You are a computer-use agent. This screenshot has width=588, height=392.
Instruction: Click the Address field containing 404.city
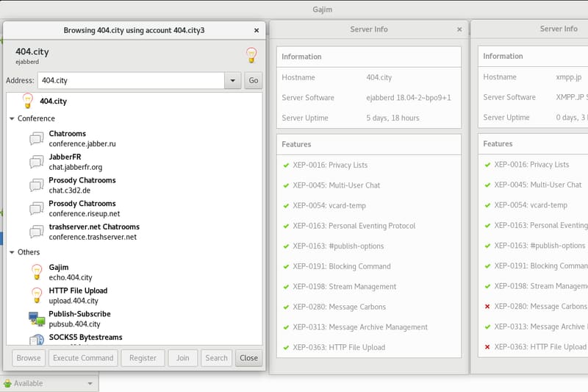click(132, 80)
